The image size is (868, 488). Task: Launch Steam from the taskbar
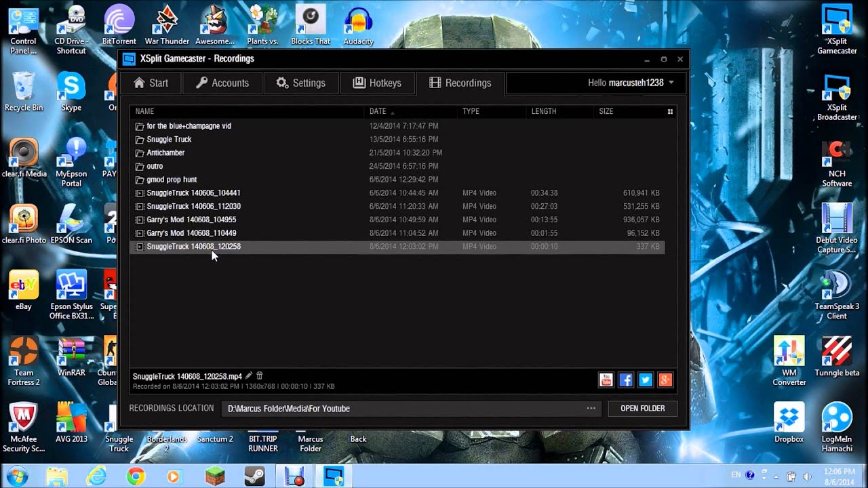coord(254,476)
